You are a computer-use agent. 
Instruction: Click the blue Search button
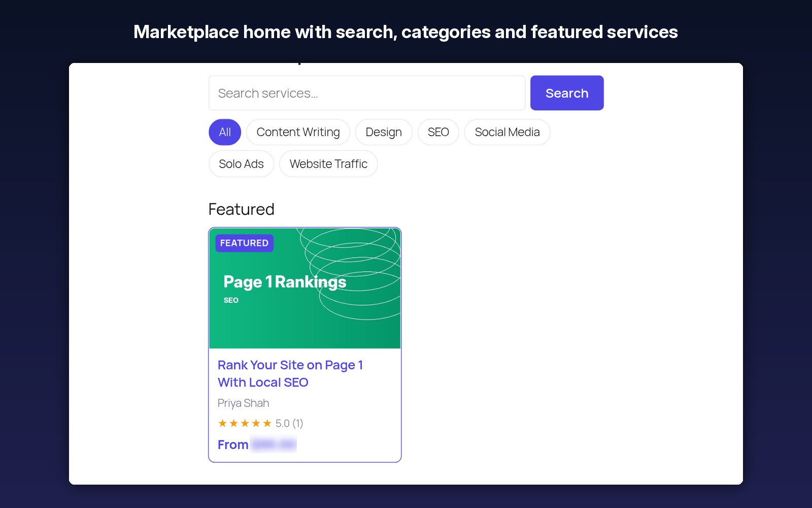point(567,93)
